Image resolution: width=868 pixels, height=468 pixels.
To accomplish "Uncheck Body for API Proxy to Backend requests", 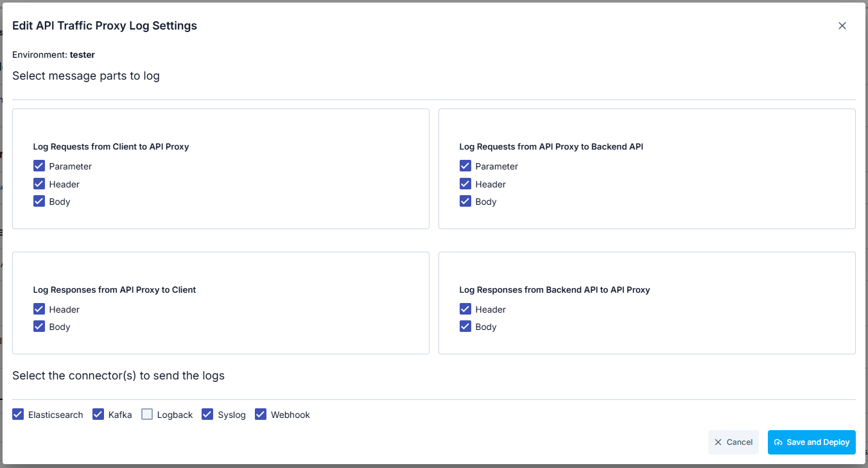I will 465,202.
